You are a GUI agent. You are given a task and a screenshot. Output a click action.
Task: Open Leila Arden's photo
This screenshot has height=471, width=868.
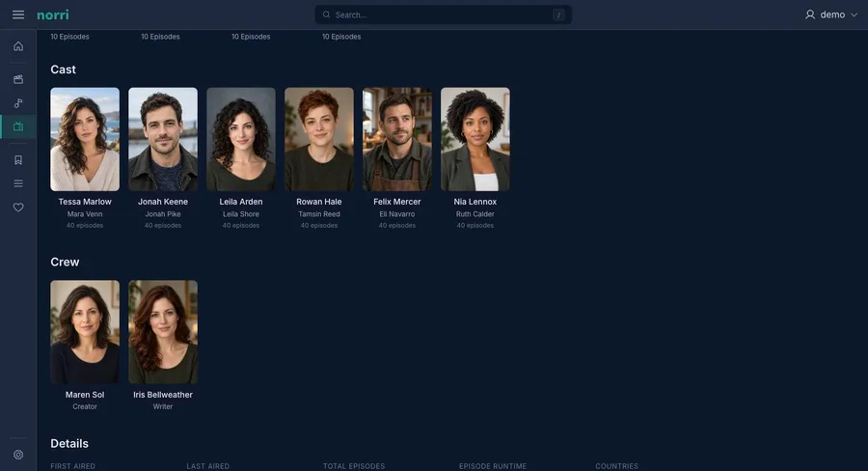coord(241,139)
